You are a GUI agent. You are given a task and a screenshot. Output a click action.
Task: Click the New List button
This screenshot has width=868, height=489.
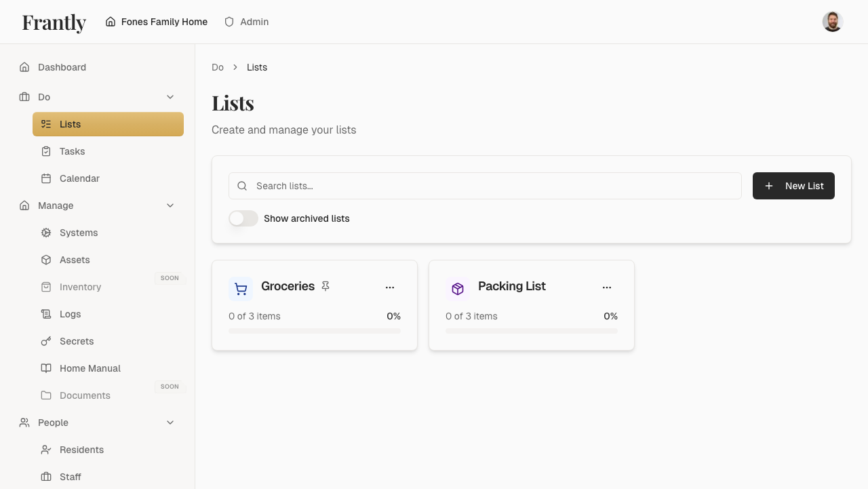click(x=793, y=186)
